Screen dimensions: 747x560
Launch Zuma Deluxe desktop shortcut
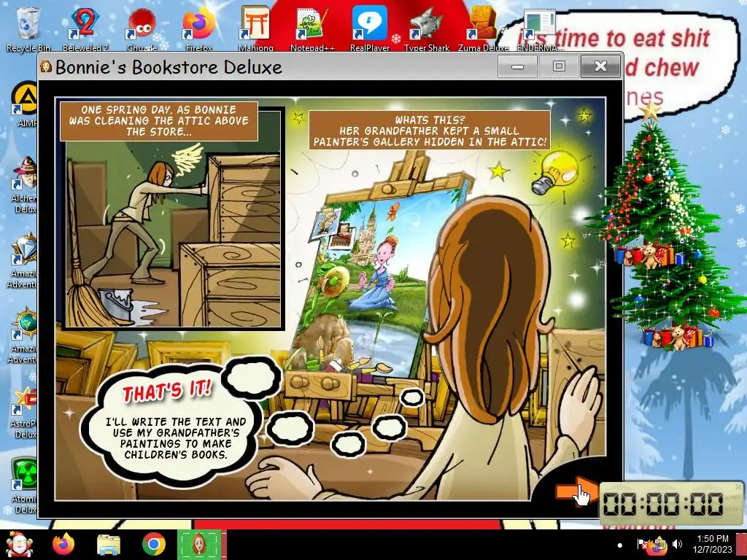(483, 28)
